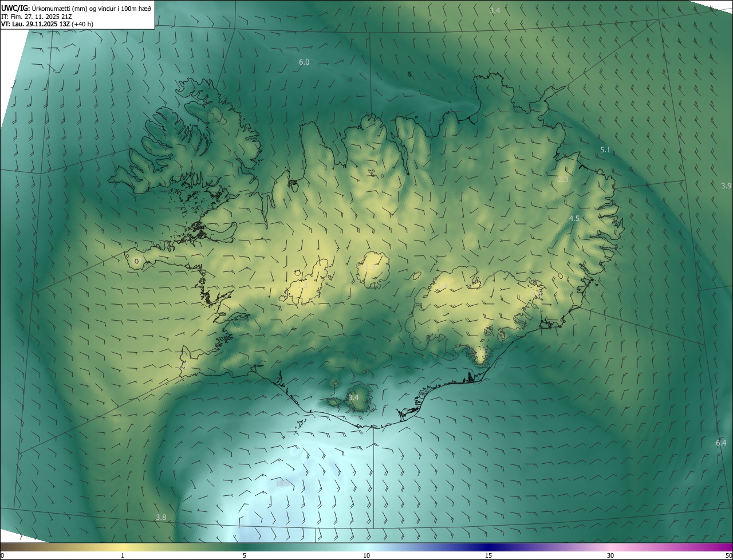
Task: Click the color scale tick label 50
Action: [x=728, y=555]
